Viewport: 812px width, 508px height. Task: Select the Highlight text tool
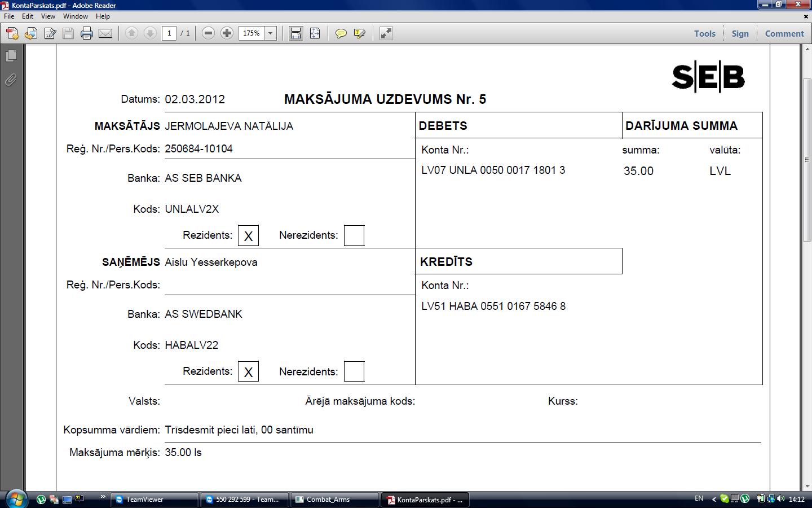point(359,33)
